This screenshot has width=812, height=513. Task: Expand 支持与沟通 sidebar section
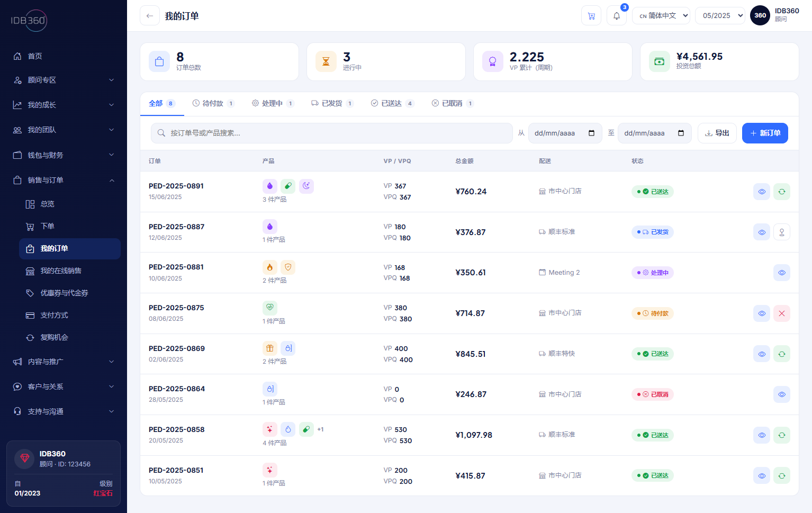(x=64, y=411)
